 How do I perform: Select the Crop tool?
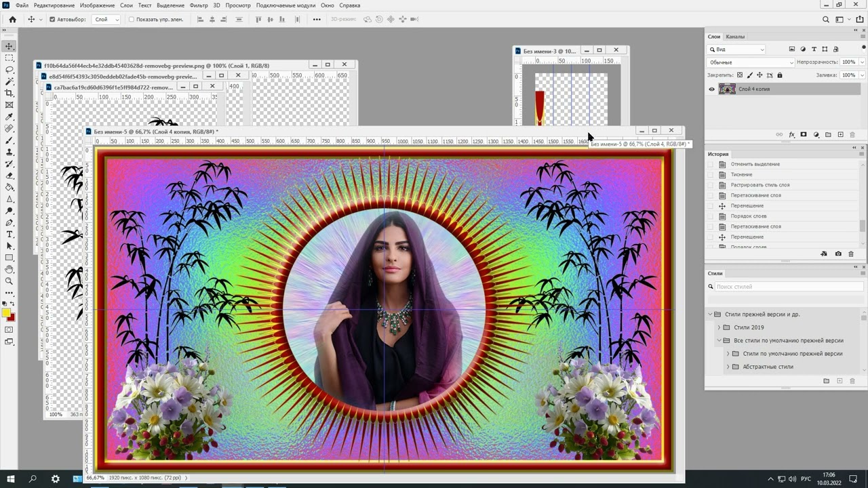point(9,93)
